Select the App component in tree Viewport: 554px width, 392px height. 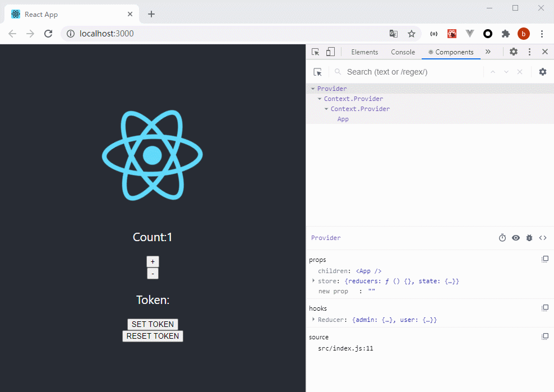pyautogui.click(x=343, y=119)
